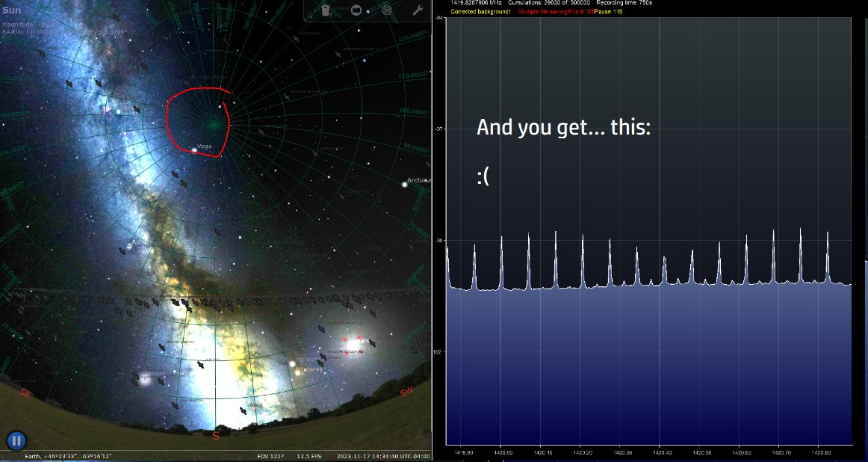Click the red 'Multiple file saving' status
The width and height of the screenshot is (868, 462).
click(557, 11)
